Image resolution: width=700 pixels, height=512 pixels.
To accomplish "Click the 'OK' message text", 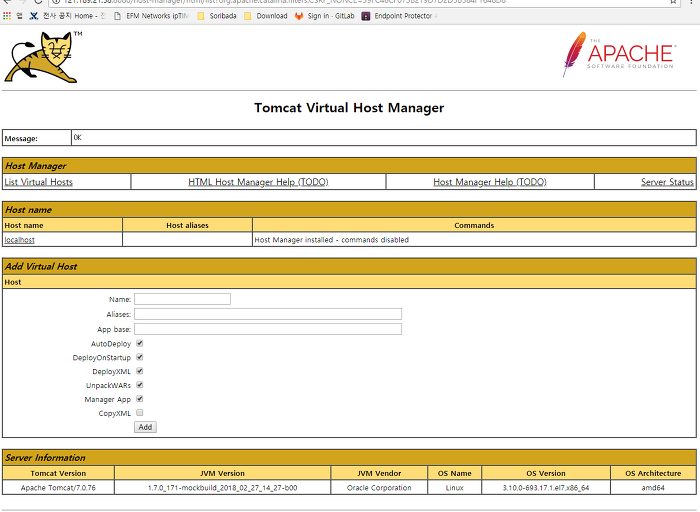I will pos(78,137).
